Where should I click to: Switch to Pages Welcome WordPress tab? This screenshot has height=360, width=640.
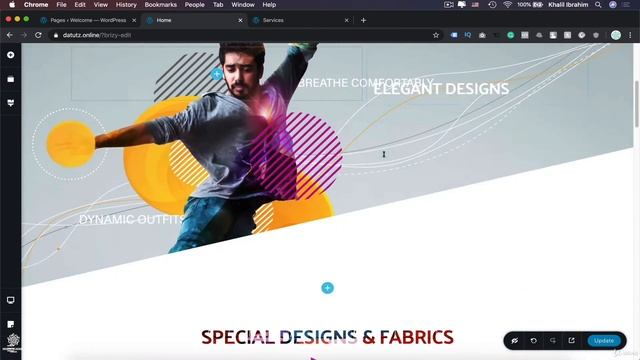click(x=88, y=20)
